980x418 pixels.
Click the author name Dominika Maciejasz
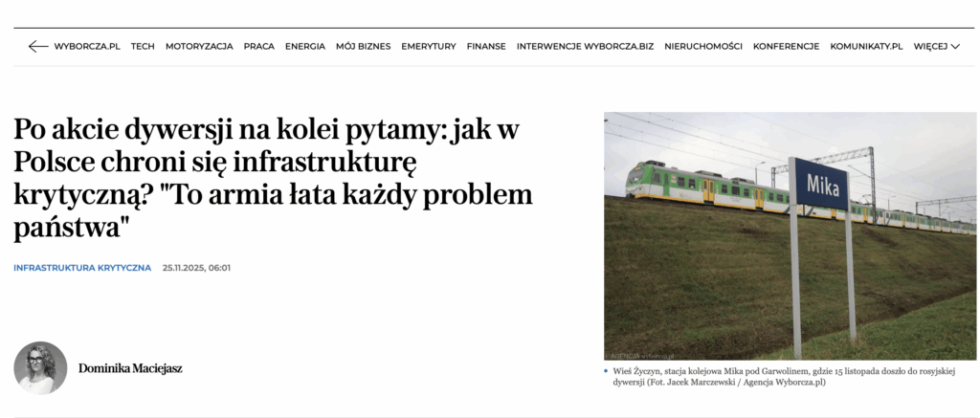coord(130,368)
